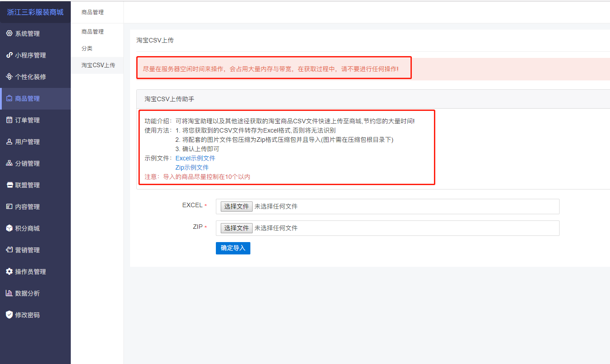The width and height of the screenshot is (610, 364).
Task: Go to 积分商城
Action: coord(35,228)
